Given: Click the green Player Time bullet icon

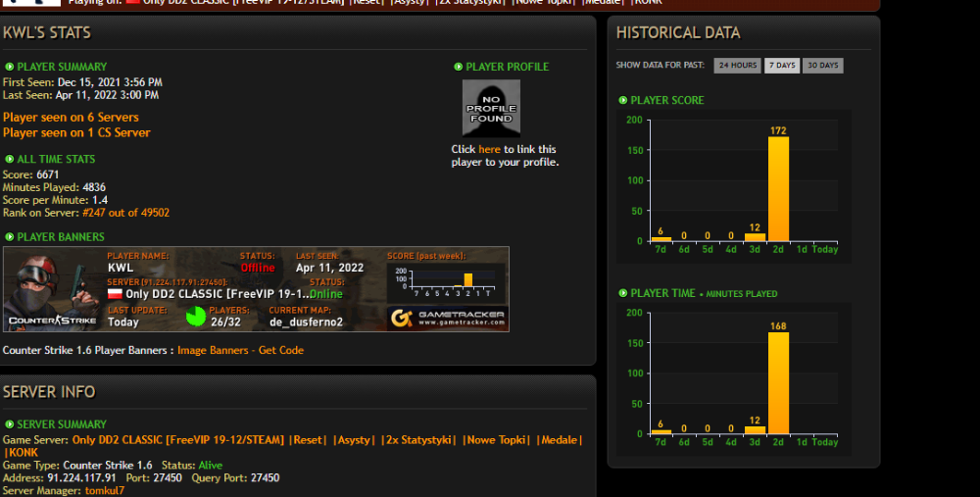Looking at the screenshot, I should tap(622, 293).
